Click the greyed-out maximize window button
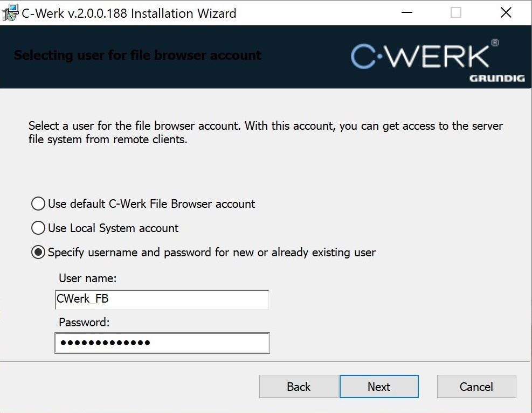The width and height of the screenshot is (532, 413). (456, 13)
